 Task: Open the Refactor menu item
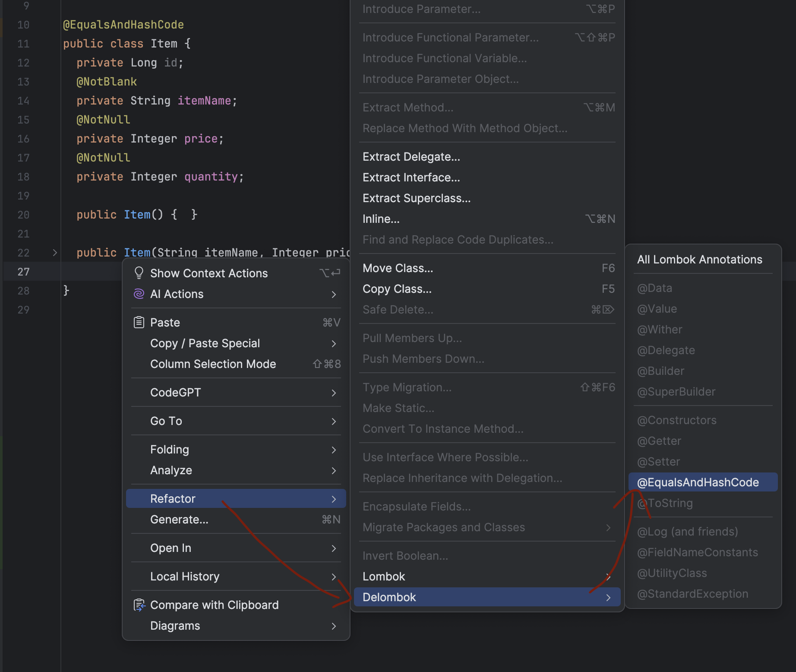point(236,499)
